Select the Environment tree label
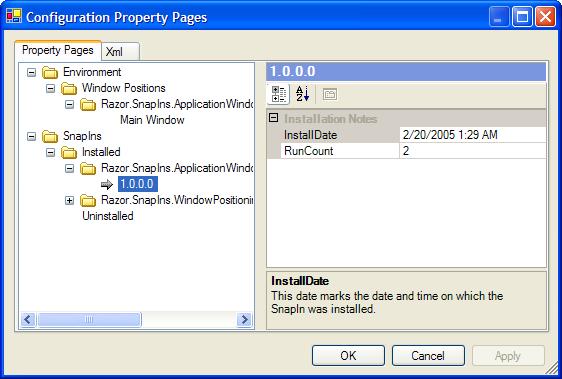The height and width of the screenshot is (379, 562). [92, 72]
